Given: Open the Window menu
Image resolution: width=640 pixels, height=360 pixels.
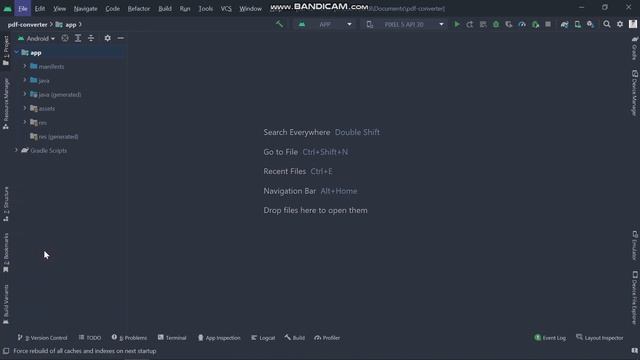Looking at the screenshot, I should point(250,9).
